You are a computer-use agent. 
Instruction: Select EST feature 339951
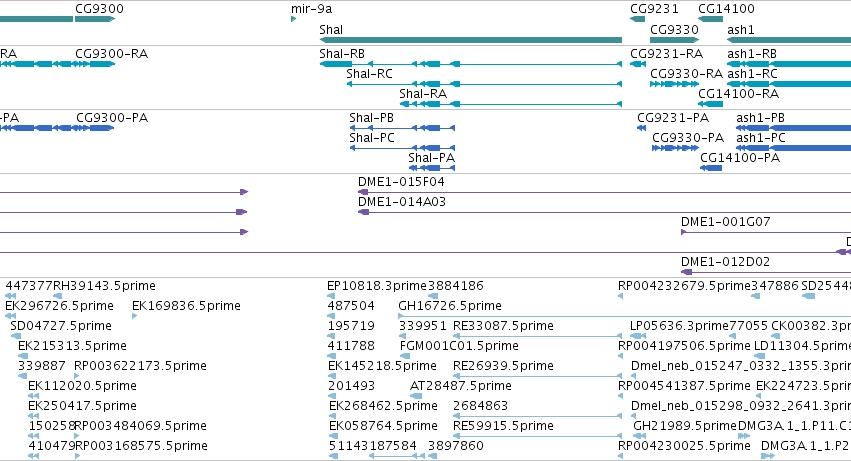point(404,336)
